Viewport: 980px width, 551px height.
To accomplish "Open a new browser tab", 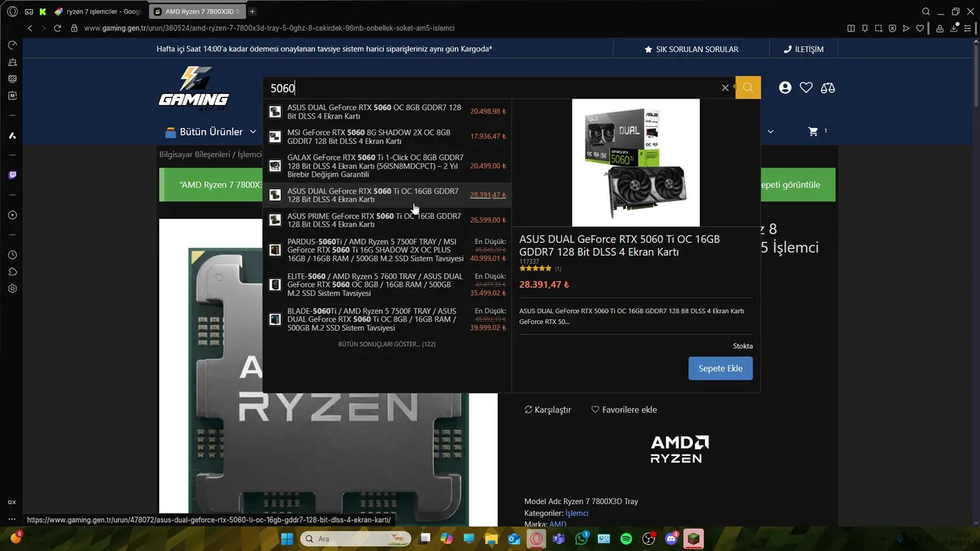I will click(253, 11).
